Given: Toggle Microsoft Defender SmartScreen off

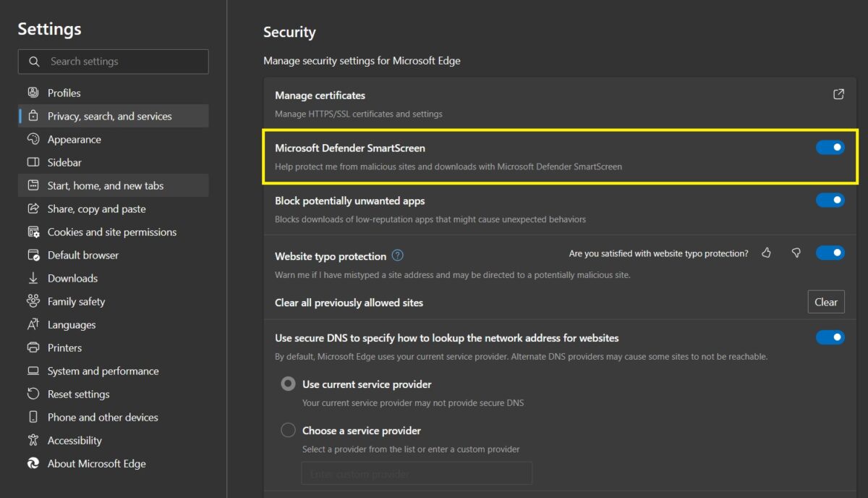Looking at the screenshot, I should tap(830, 148).
